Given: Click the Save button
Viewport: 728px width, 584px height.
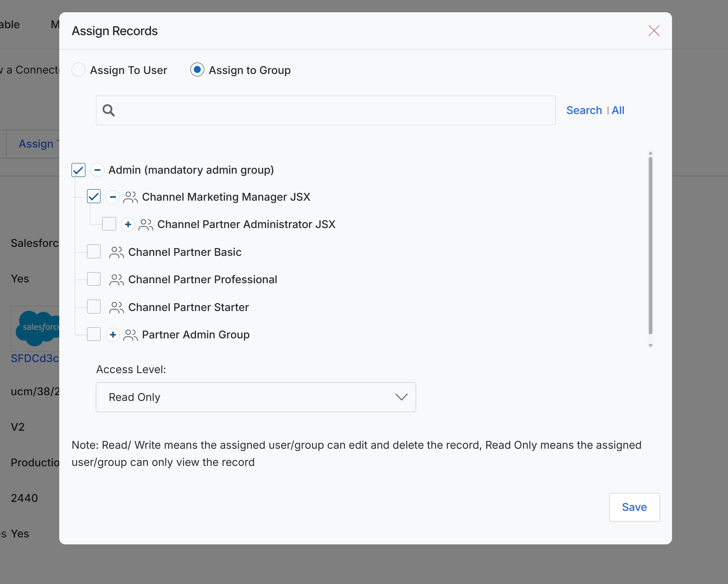Looking at the screenshot, I should coord(634,507).
